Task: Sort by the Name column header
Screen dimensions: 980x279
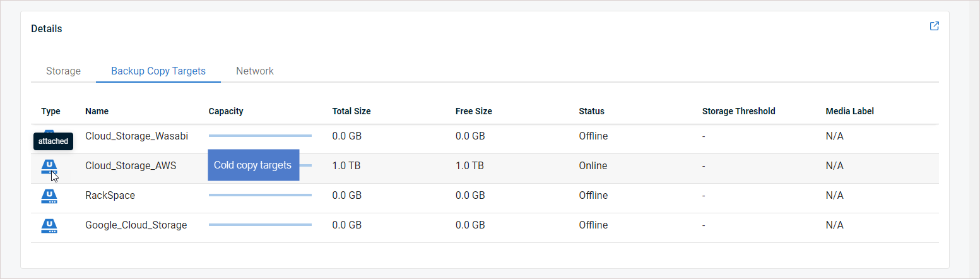Action: pyautogui.click(x=97, y=111)
